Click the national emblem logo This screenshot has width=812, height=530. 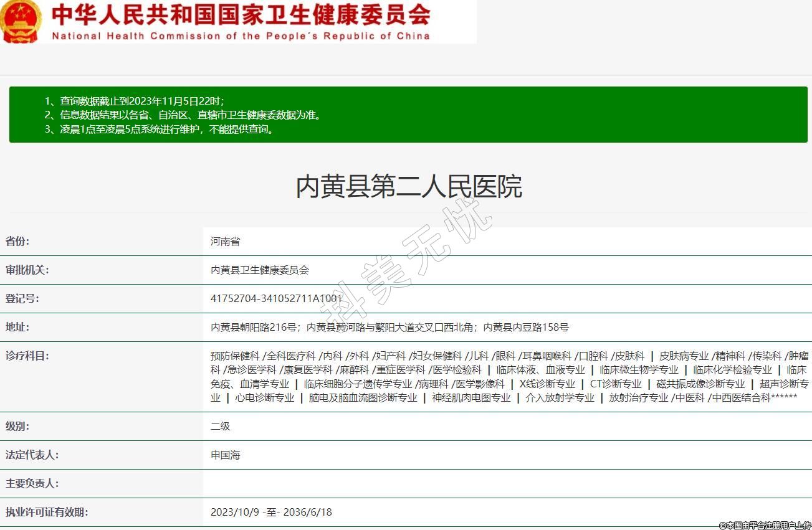[21, 21]
